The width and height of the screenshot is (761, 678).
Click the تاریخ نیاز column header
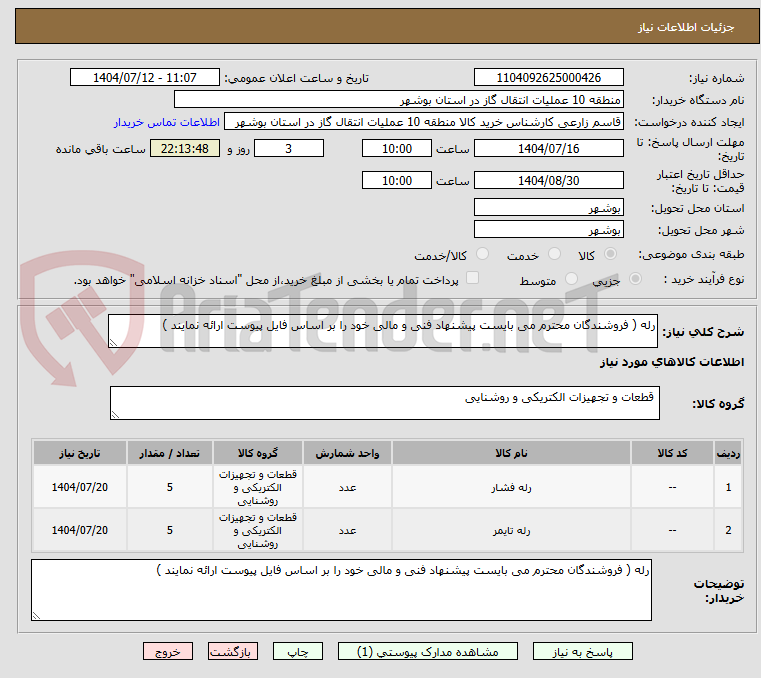pos(80,453)
